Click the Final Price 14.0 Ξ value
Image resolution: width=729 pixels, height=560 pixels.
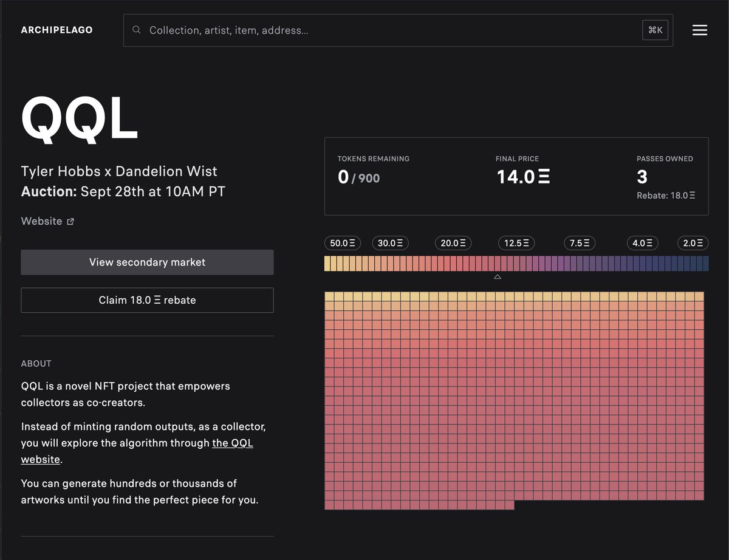[523, 177]
